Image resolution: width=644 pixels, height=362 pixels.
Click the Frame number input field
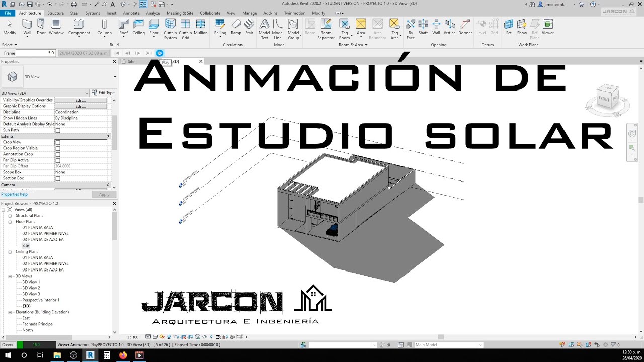36,53
